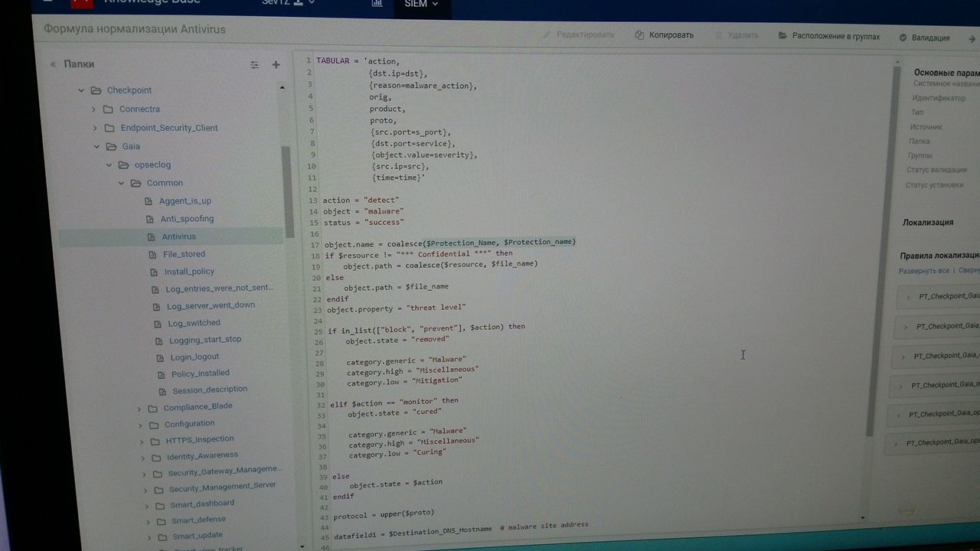Screen dimensions: 980x551
Task: Add a new folder with plus icon
Action: point(276,65)
